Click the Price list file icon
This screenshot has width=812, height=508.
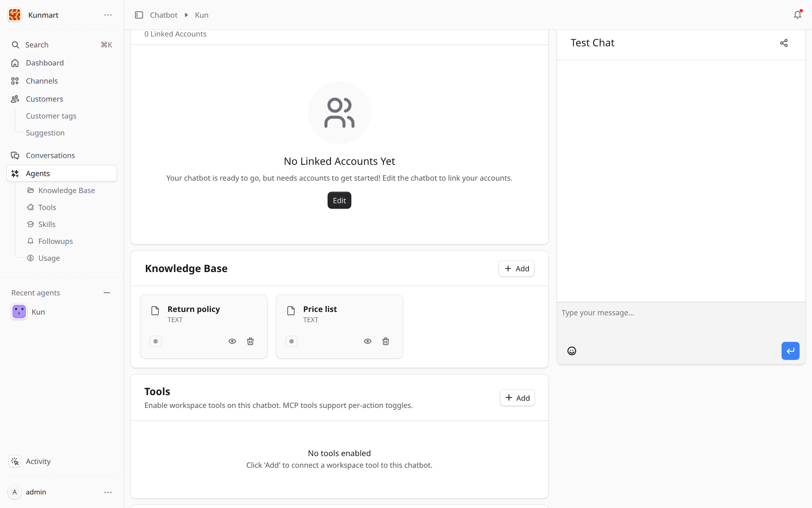point(291,311)
